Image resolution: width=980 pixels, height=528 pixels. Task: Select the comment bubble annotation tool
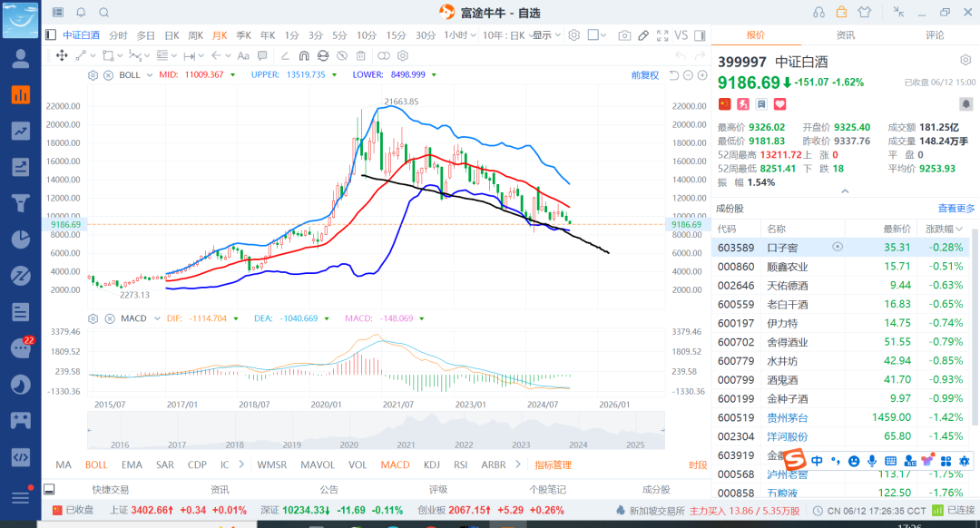point(262,55)
